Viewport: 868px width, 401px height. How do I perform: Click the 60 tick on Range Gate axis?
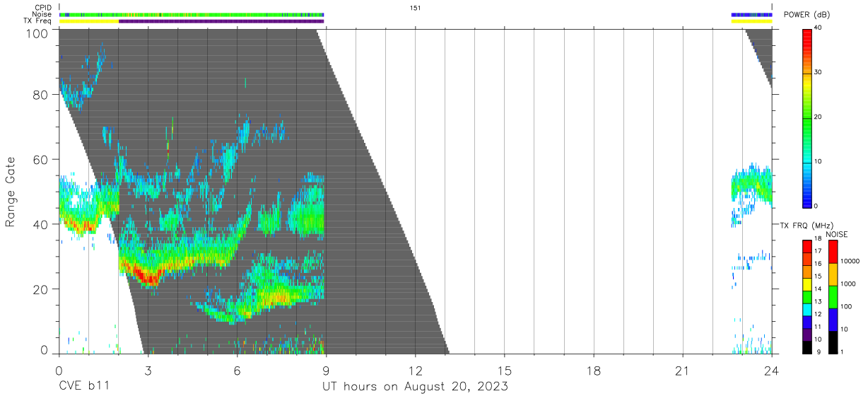pos(40,159)
